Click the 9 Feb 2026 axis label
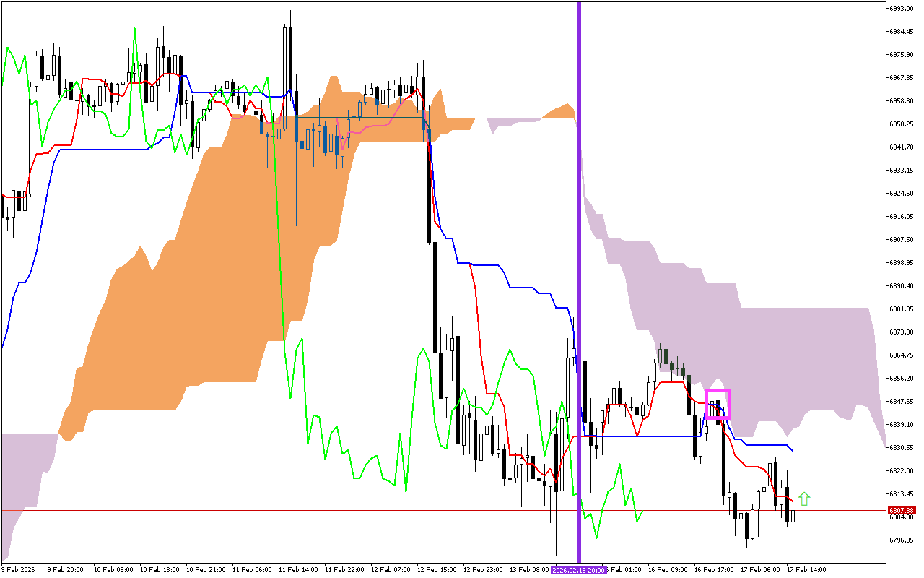The width and height of the screenshot is (924, 578). [19, 569]
